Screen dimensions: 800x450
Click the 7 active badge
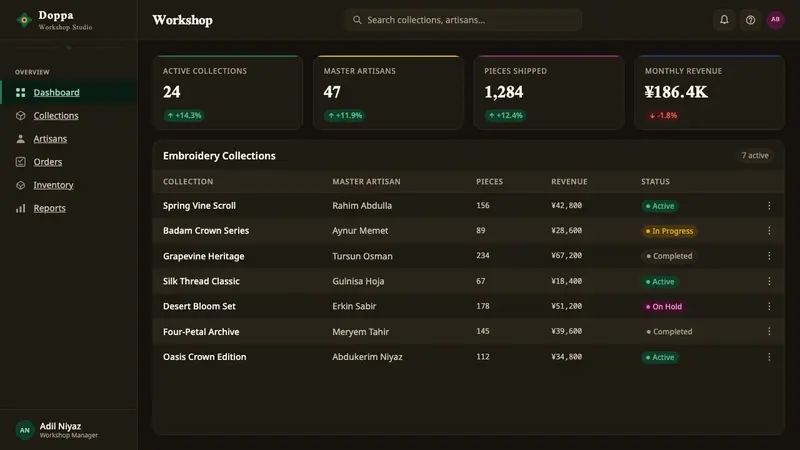click(x=755, y=155)
